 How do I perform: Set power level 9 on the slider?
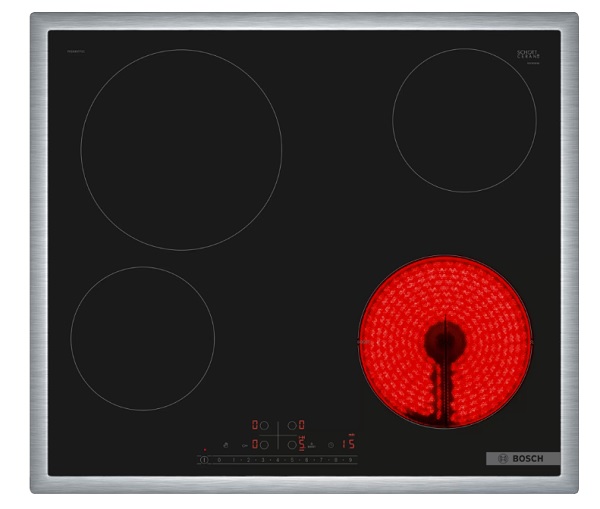350,460
